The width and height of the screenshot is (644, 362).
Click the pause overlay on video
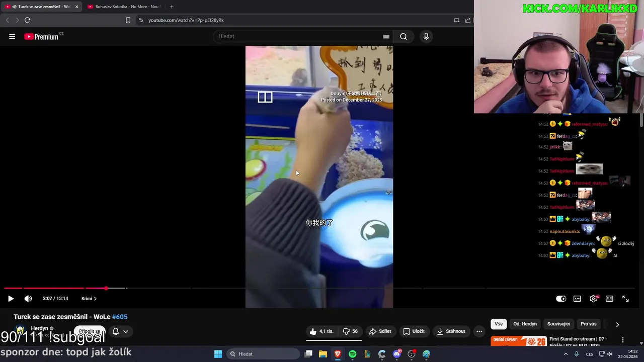coord(265,97)
